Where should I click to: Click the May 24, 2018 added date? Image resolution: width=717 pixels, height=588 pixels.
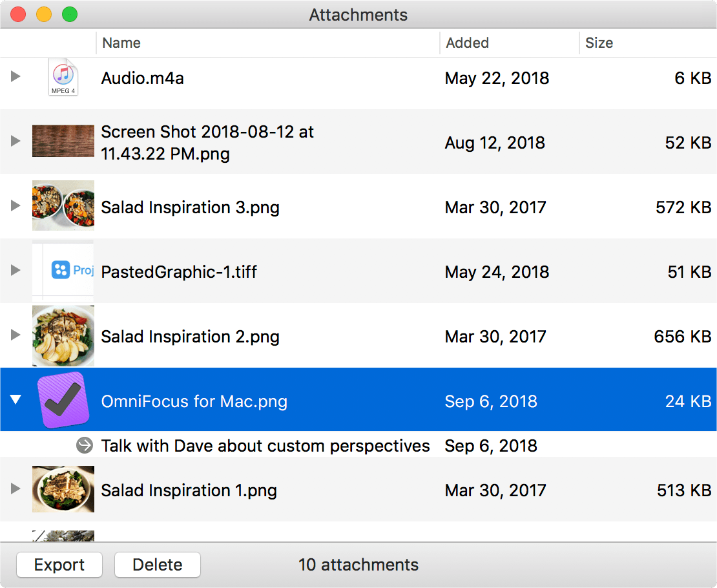point(497,272)
